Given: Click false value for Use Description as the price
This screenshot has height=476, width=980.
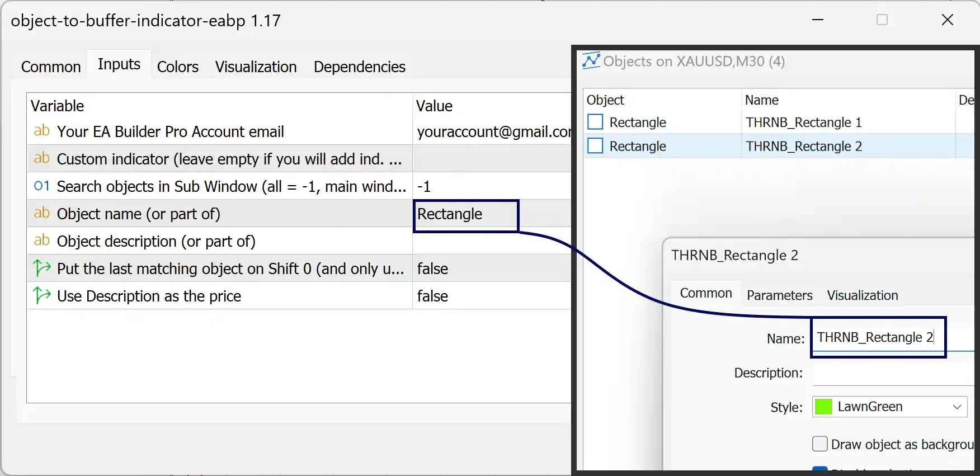Looking at the screenshot, I should click(x=492, y=296).
